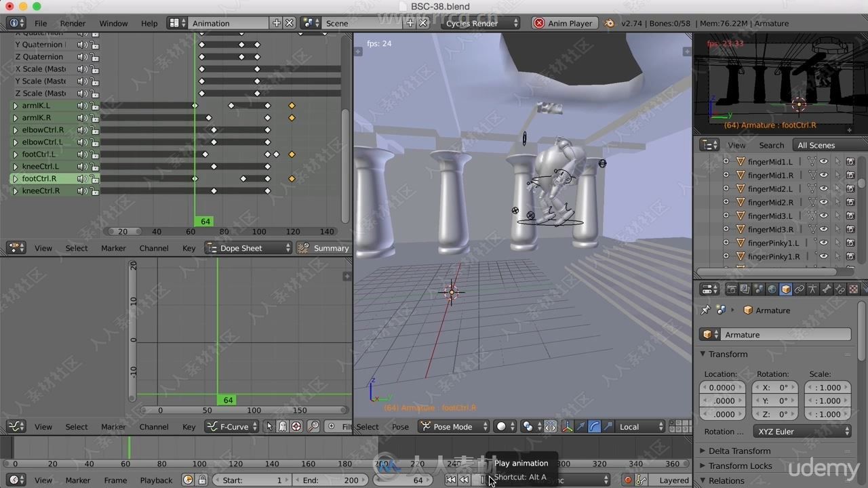The height and width of the screenshot is (488, 868).
Task: Toggle selectability arrow for fingerPinky1.L
Action: [837, 243]
